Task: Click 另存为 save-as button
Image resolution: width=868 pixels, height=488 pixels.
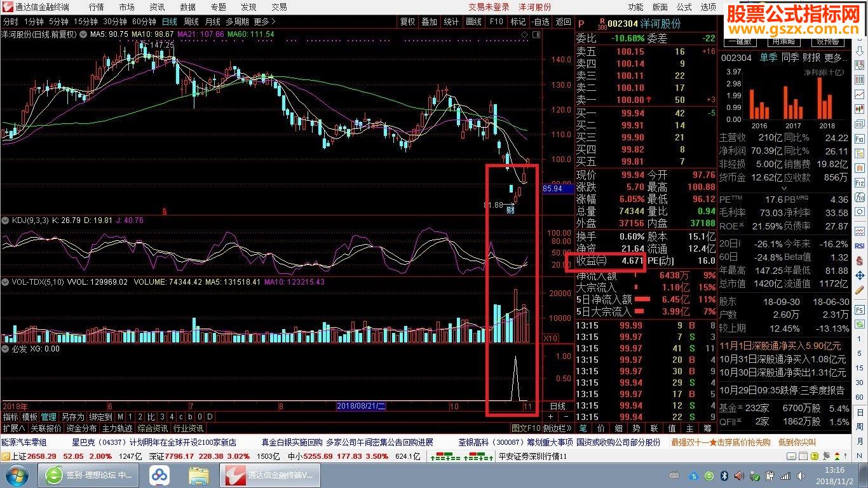Action: (72, 417)
